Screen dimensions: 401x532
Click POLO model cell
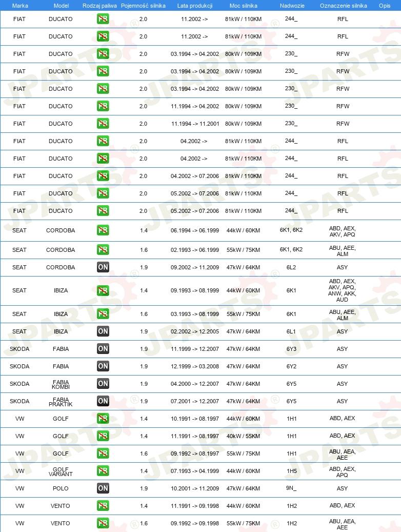(x=61, y=488)
